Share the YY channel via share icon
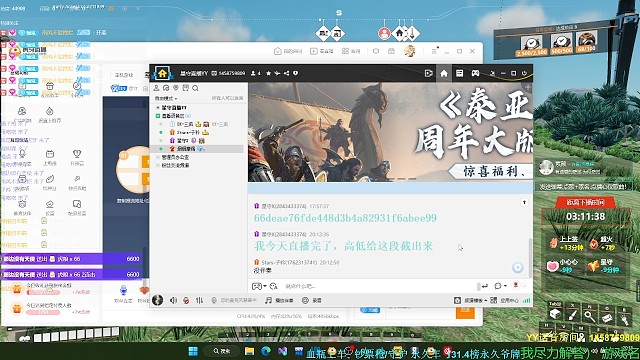 [x=287, y=73]
